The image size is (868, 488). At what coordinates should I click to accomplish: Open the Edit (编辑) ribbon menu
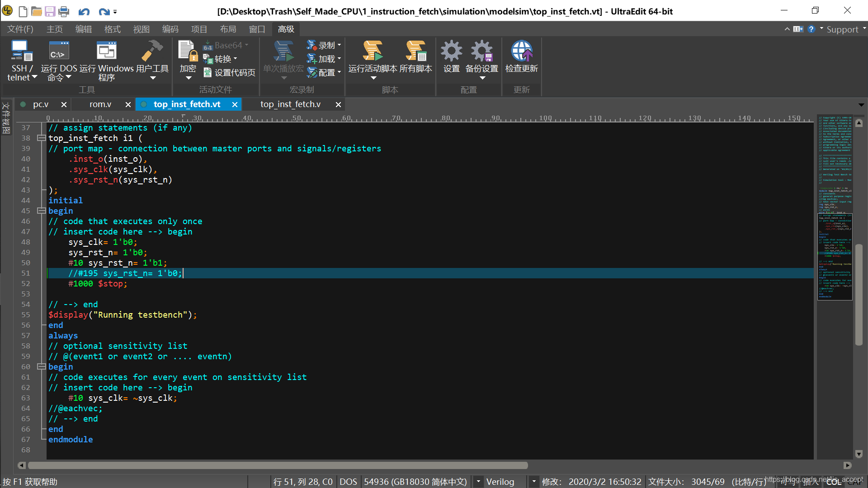83,29
